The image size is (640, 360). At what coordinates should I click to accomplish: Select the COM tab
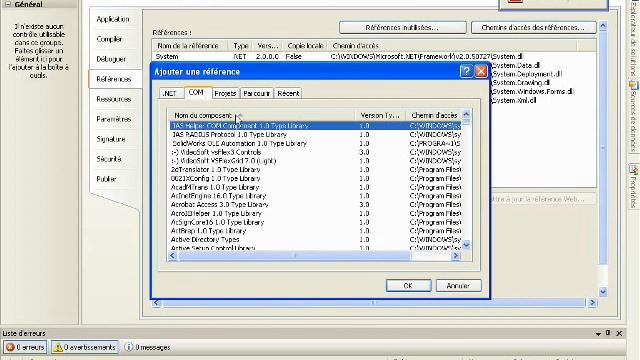tap(196, 92)
